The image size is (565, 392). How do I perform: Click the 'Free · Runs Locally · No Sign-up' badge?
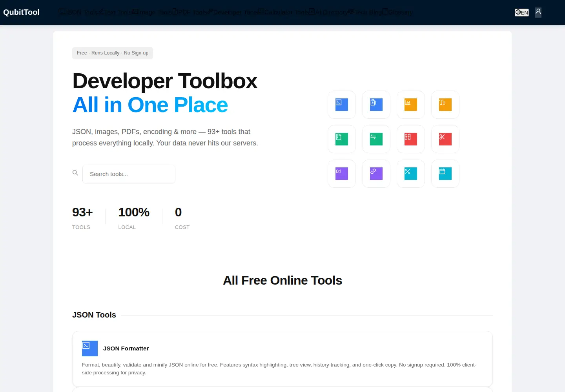[x=113, y=53]
